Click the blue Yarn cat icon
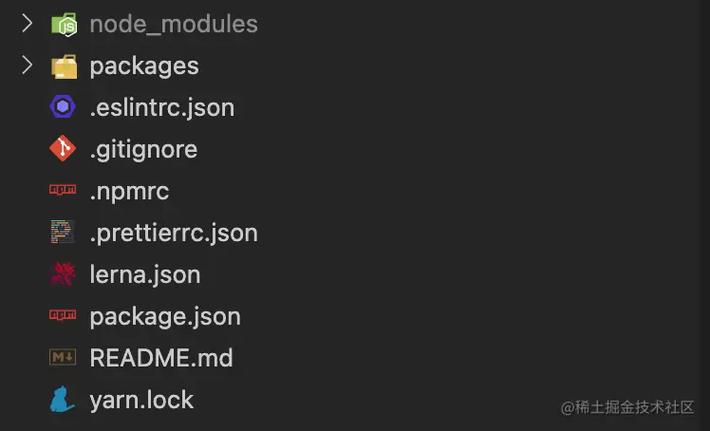 (x=62, y=399)
